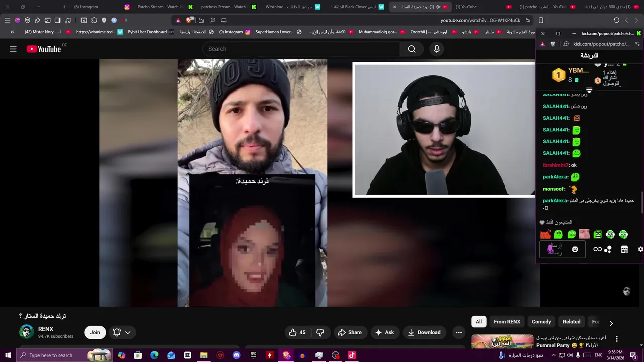The height and width of the screenshot is (362, 644).
Task: Open the Windows notification center icon
Action: click(x=633, y=355)
